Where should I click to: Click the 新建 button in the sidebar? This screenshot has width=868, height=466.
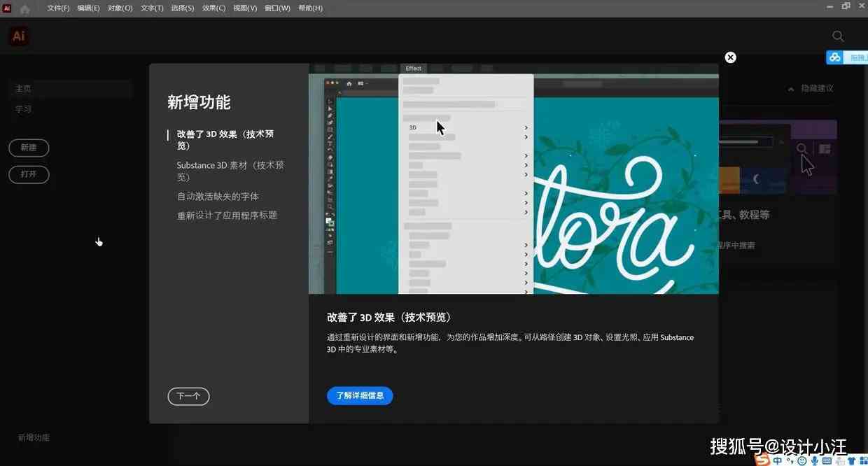tap(29, 148)
